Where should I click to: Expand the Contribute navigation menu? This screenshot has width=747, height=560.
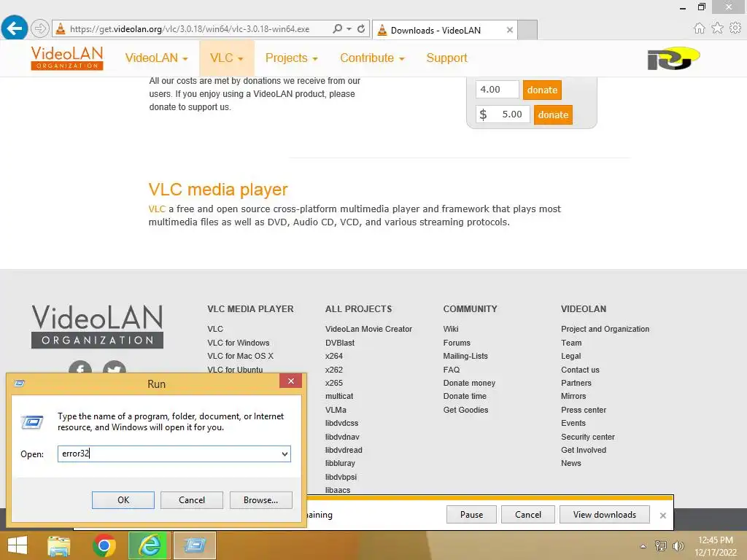click(372, 58)
